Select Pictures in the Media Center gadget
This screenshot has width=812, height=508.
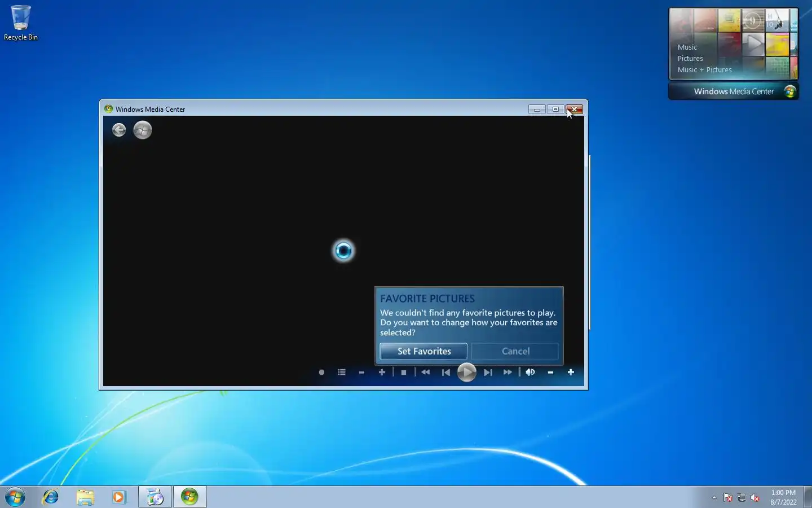690,59
